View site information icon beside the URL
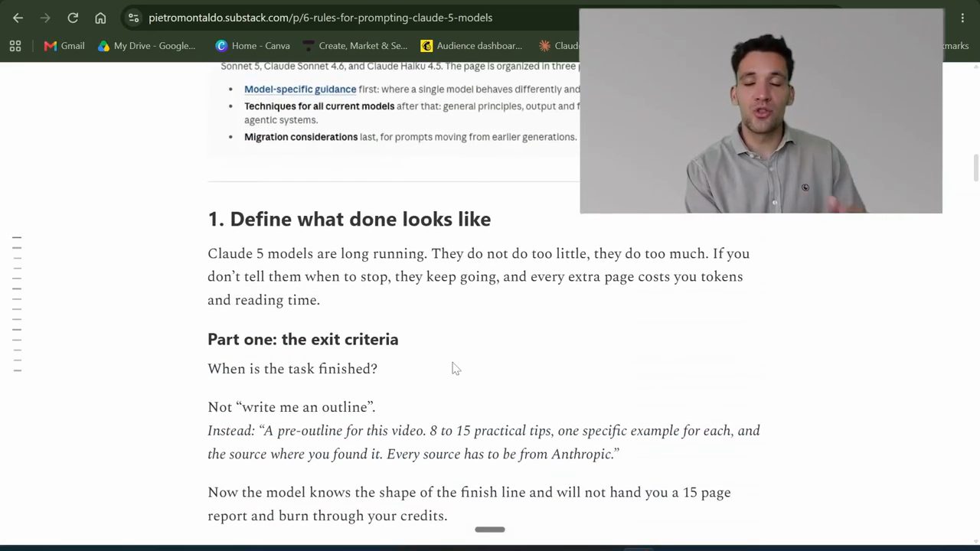 tap(134, 18)
